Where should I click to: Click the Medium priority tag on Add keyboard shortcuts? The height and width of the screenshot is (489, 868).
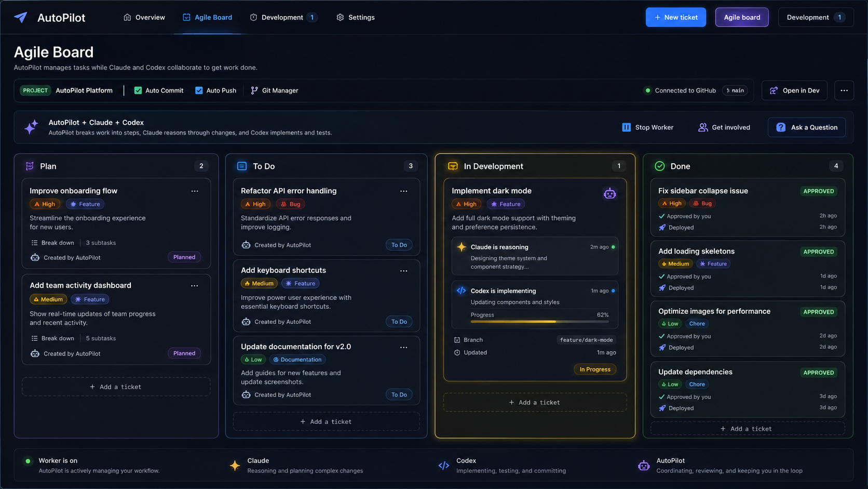point(259,284)
